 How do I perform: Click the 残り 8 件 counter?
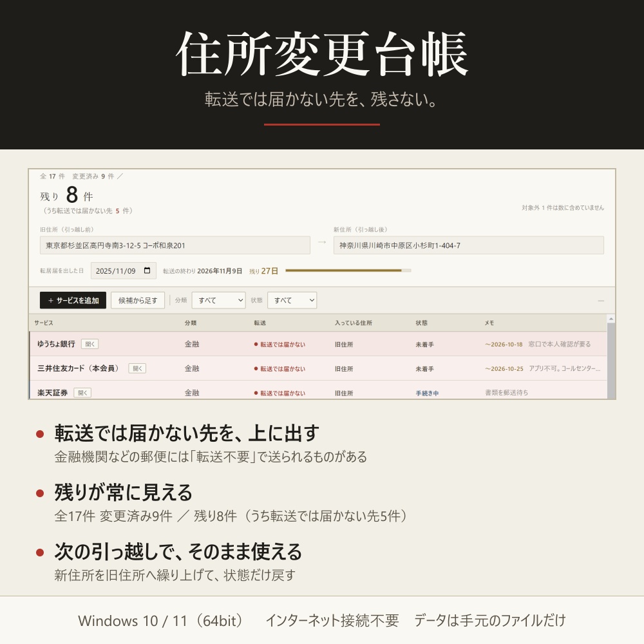click(x=66, y=195)
